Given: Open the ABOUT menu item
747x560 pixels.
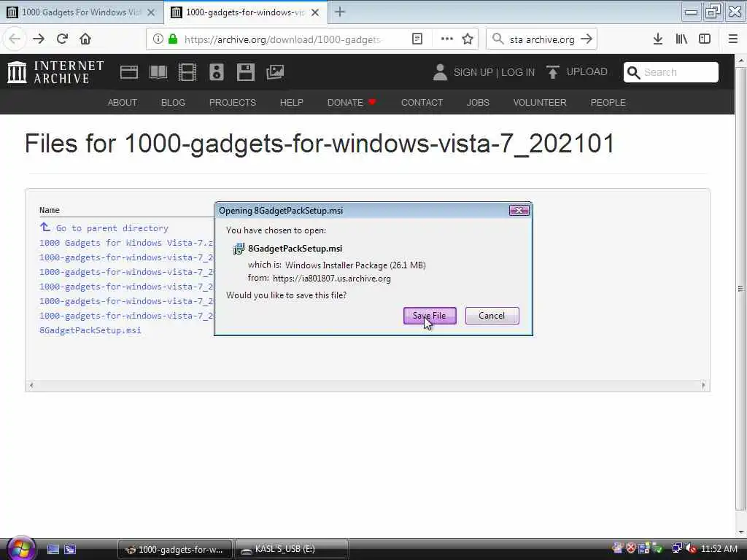Looking at the screenshot, I should click(123, 102).
